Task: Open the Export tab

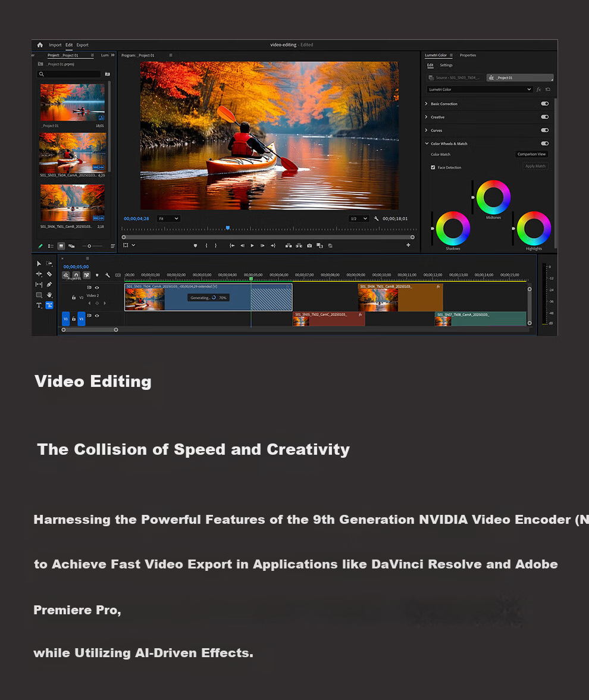Action: click(83, 45)
